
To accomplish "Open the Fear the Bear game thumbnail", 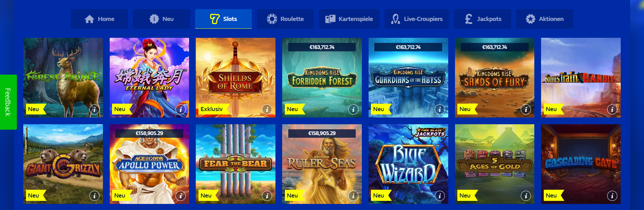I will 236,164.
